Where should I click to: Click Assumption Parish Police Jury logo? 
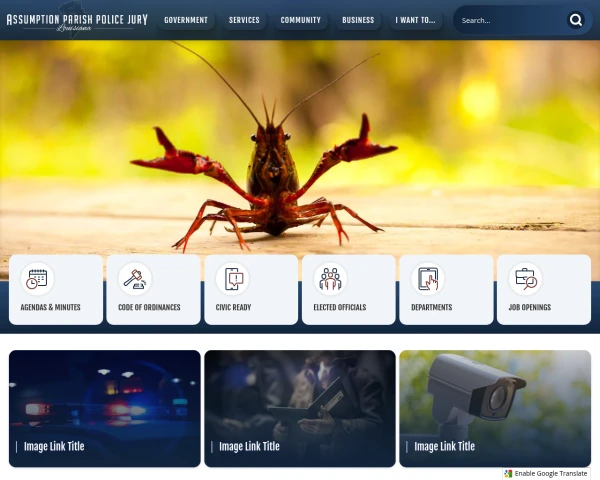[x=77, y=20]
